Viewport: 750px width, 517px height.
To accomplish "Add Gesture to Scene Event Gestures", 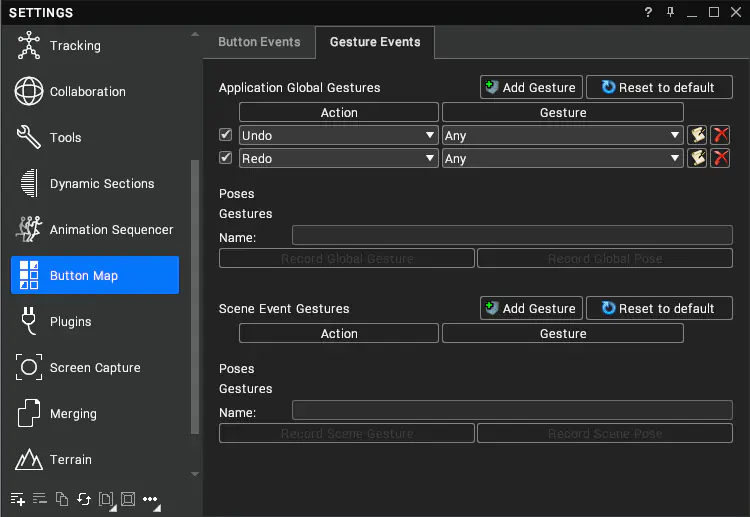I will (531, 308).
